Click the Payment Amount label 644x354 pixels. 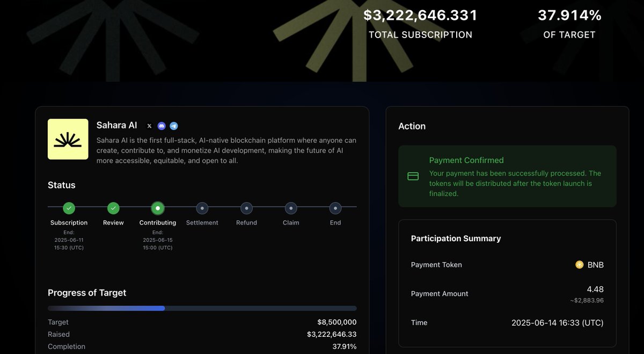click(x=440, y=294)
